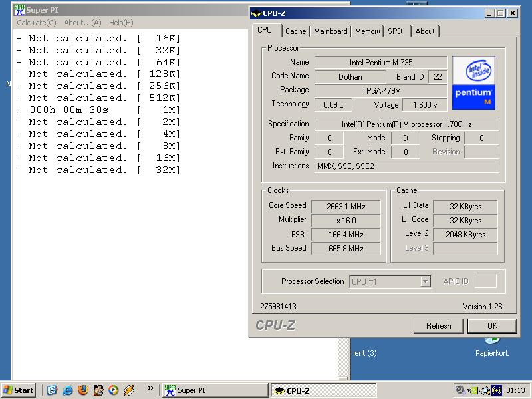Click the first gray round tray icon
Screen dimensions: 532x399
(460, 390)
